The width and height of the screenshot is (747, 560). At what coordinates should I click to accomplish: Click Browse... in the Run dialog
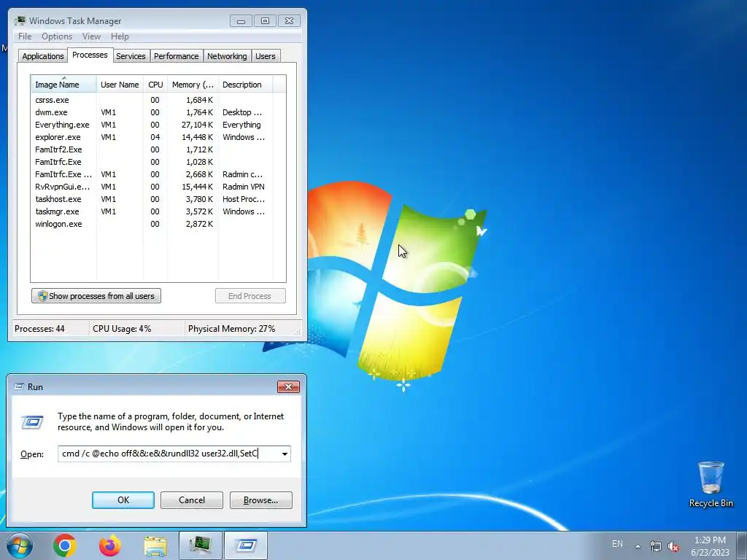pyautogui.click(x=260, y=500)
